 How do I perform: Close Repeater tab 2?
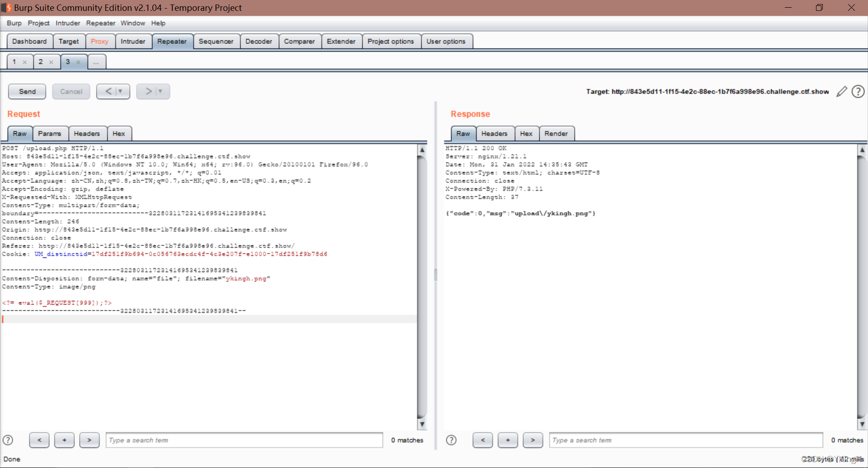click(x=51, y=62)
